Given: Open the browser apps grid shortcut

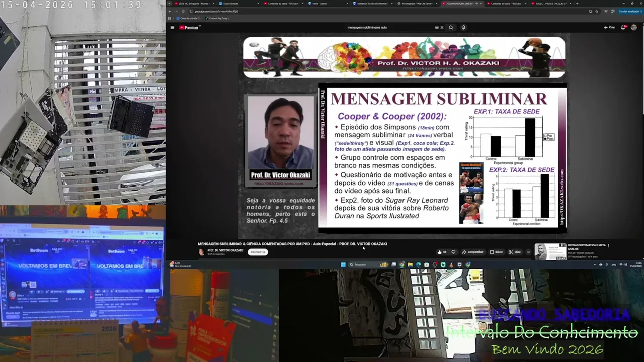Looking at the screenshot, I should coord(170,18).
